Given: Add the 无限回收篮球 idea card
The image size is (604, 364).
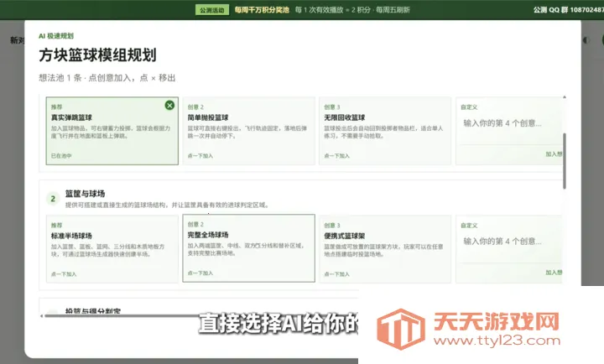Looking at the screenshot, I should [x=385, y=131].
